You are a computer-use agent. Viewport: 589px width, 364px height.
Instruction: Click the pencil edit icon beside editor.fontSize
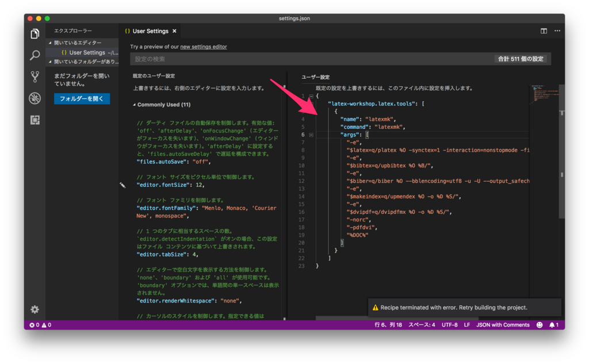click(123, 185)
